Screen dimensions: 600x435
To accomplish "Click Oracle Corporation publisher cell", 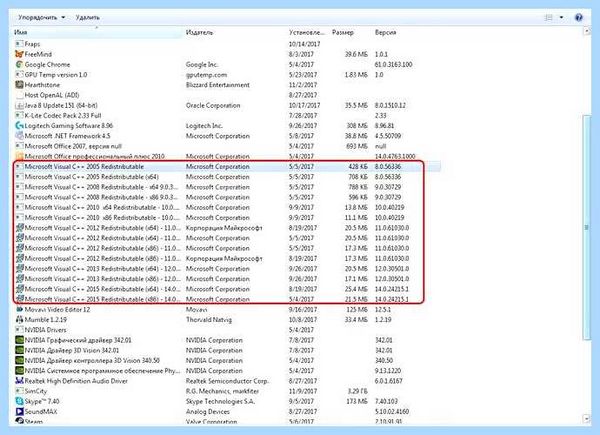I will (213, 105).
